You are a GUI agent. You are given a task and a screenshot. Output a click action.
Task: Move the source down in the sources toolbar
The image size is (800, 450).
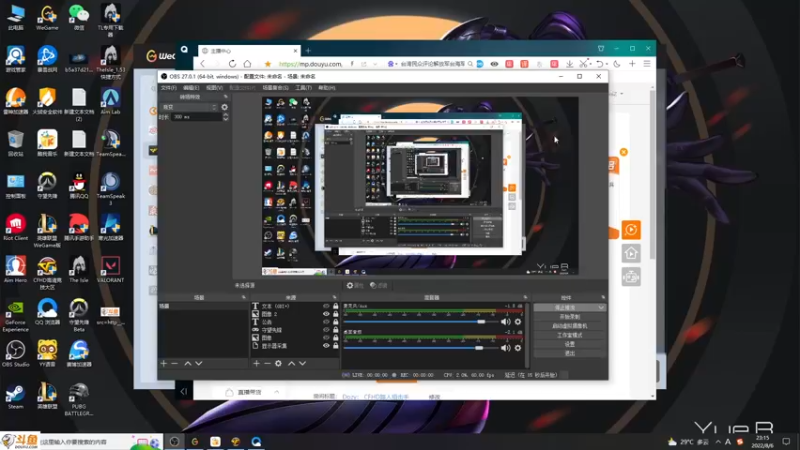(303, 363)
